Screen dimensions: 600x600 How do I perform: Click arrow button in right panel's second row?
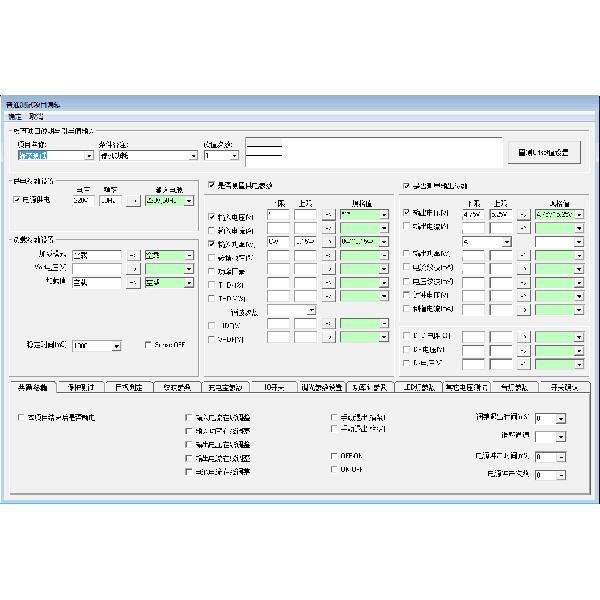[x=523, y=228]
